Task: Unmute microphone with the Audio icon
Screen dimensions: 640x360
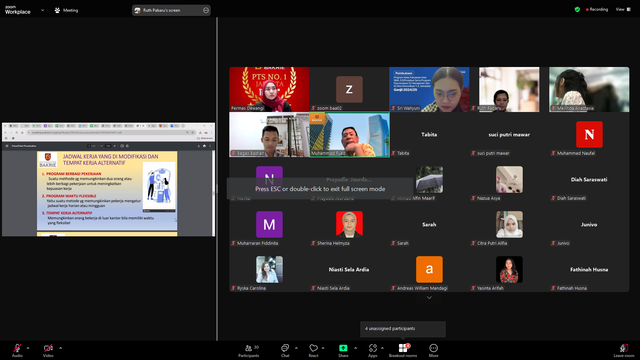Action: point(17,348)
